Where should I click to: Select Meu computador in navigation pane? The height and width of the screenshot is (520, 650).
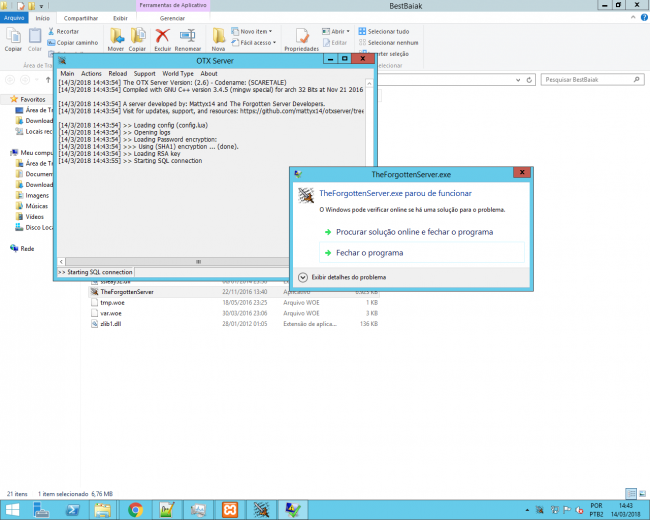tap(32, 153)
